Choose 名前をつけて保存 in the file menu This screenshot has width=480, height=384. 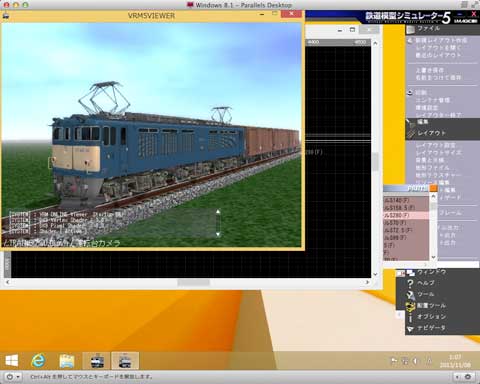click(x=438, y=78)
